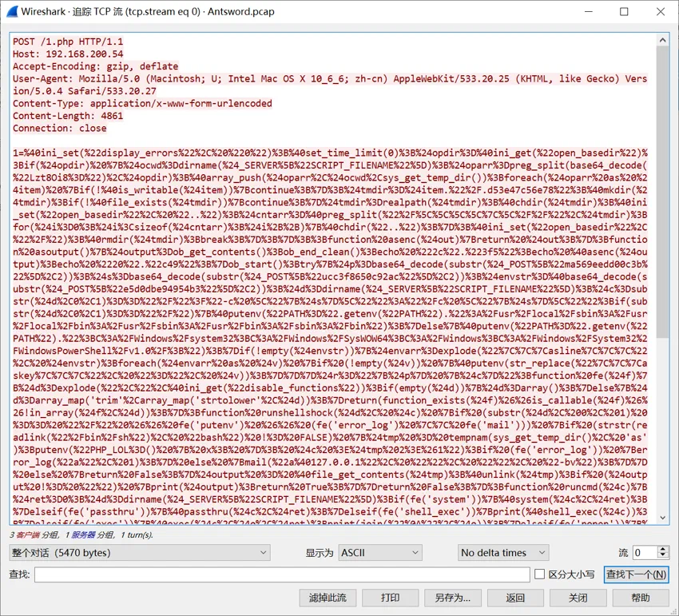Viewport: 679px width, 616px height.
Task: Click the 另存为... save as button
Action: pyautogui.click(x=452, y=598)
